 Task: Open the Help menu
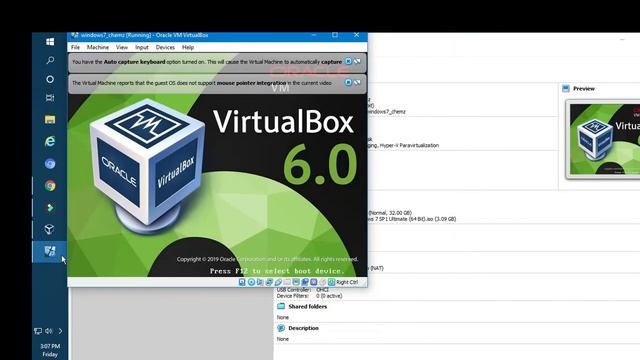188,47
